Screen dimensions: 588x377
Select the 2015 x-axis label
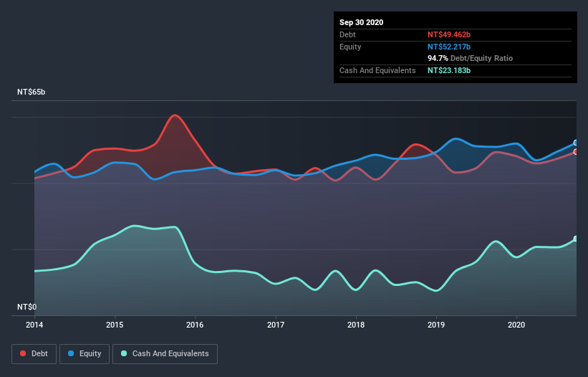(x=115, y=325)
